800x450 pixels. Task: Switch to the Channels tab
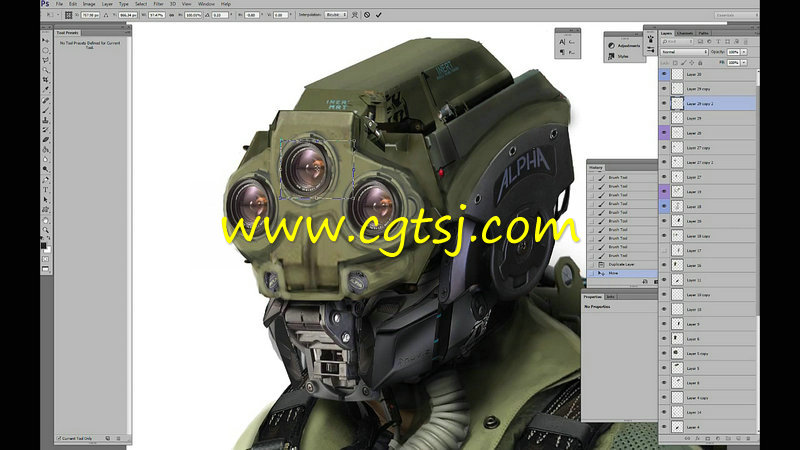pos(685,33)
